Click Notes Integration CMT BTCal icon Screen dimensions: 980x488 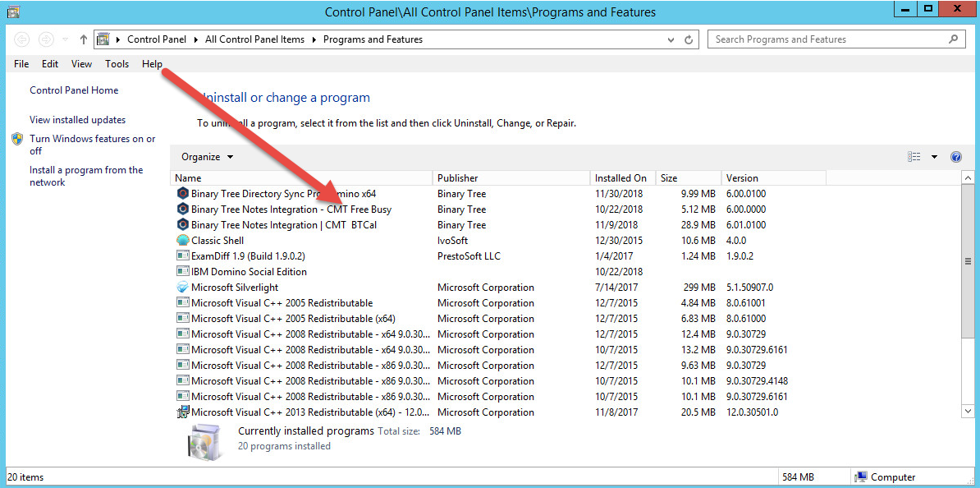click(x=182, y=224)
